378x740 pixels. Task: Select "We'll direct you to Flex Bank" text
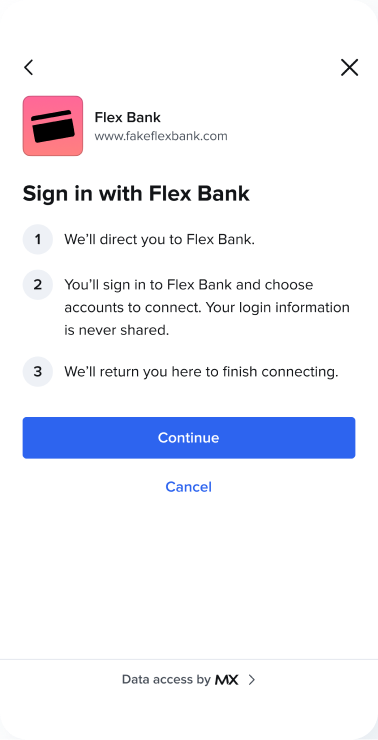[x=160, y=239]
